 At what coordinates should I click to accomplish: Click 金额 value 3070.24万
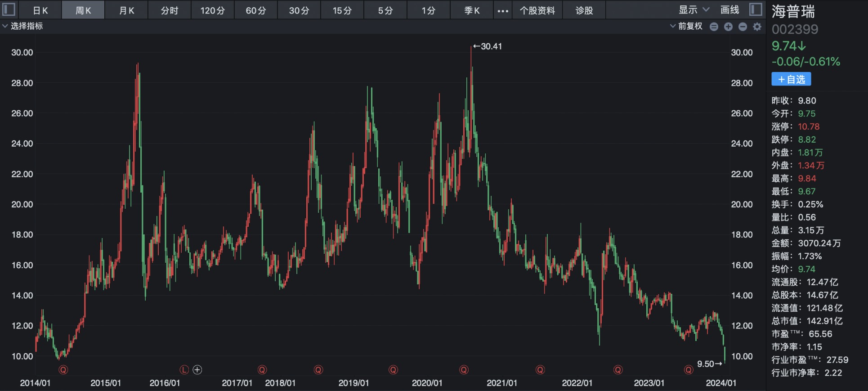819,243
